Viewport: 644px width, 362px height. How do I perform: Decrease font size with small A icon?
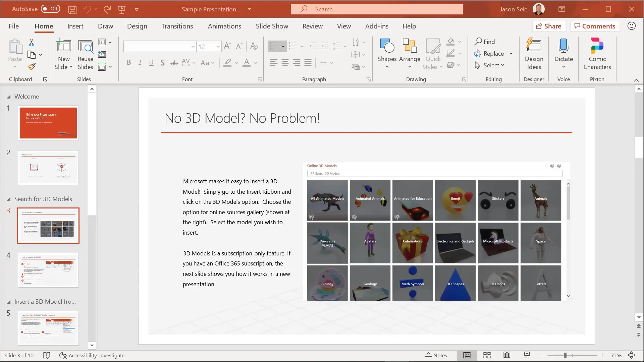239,46
